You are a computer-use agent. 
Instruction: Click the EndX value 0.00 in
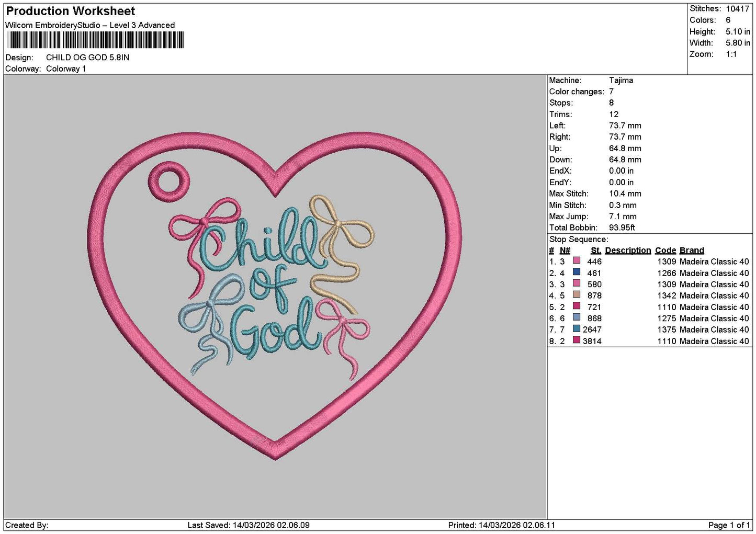[x=622, y=171]
